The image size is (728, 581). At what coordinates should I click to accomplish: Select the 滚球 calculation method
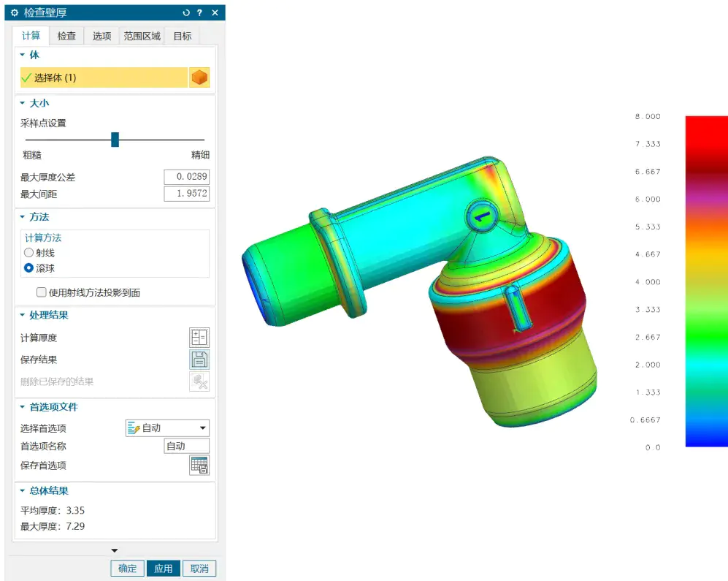coord(28,267)
